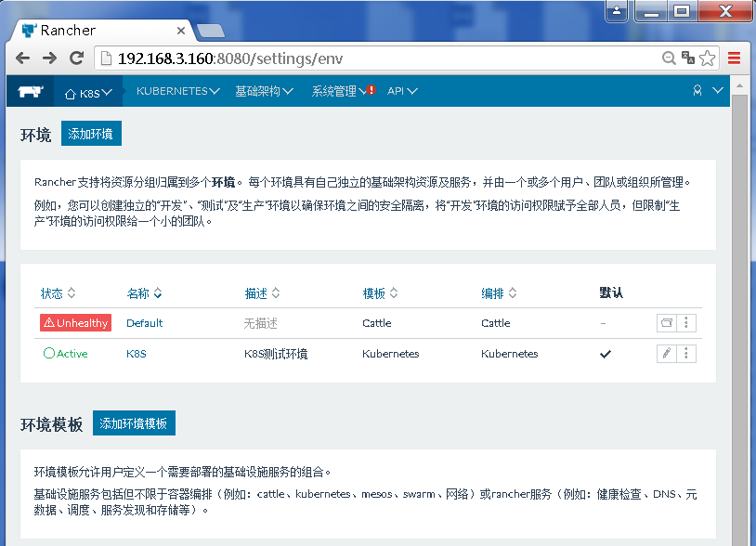The height and width of the screenshot is (546, 756).
Task: Click the 添加环境模板 button
Action: pos(134,423)
